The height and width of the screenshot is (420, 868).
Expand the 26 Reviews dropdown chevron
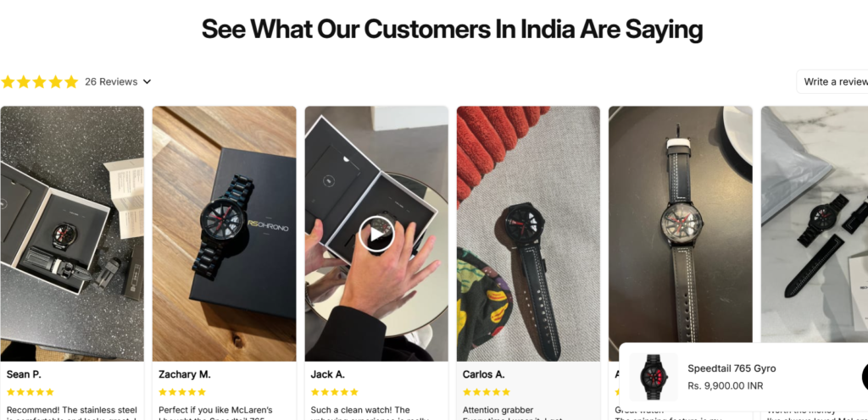tap(147, 82)
